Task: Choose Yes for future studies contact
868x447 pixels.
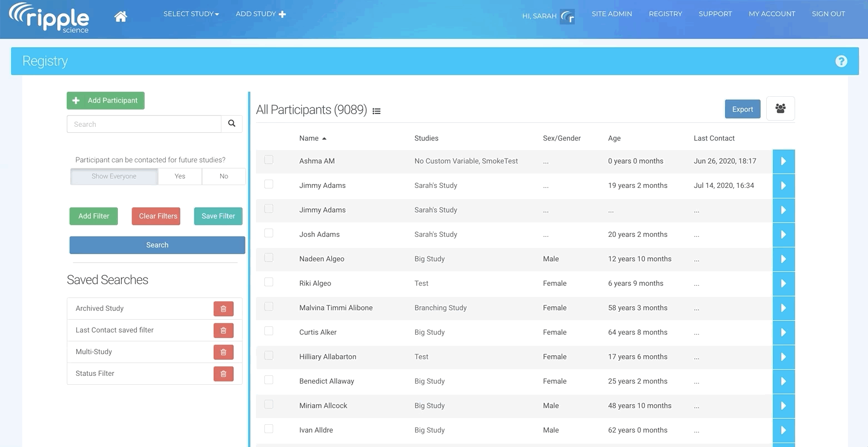Action: [180, 176]
